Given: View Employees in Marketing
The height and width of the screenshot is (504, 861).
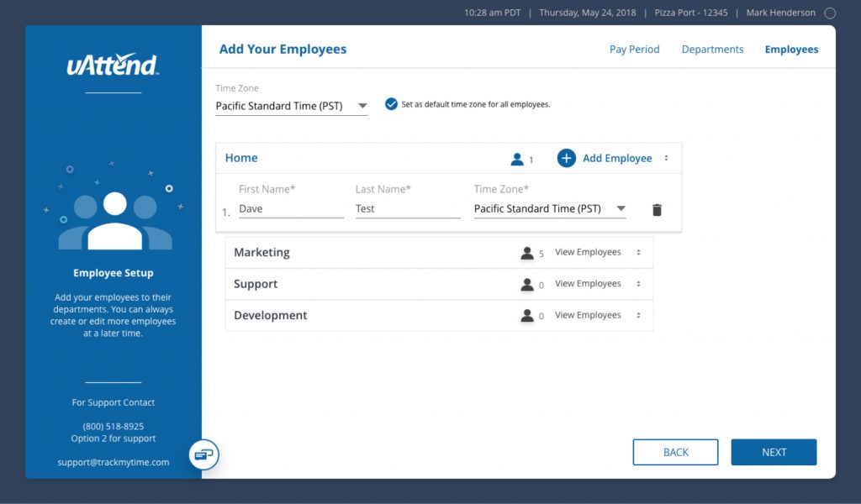Looking at the screenshot, I should pyautogui.click(x=588, y=252).
